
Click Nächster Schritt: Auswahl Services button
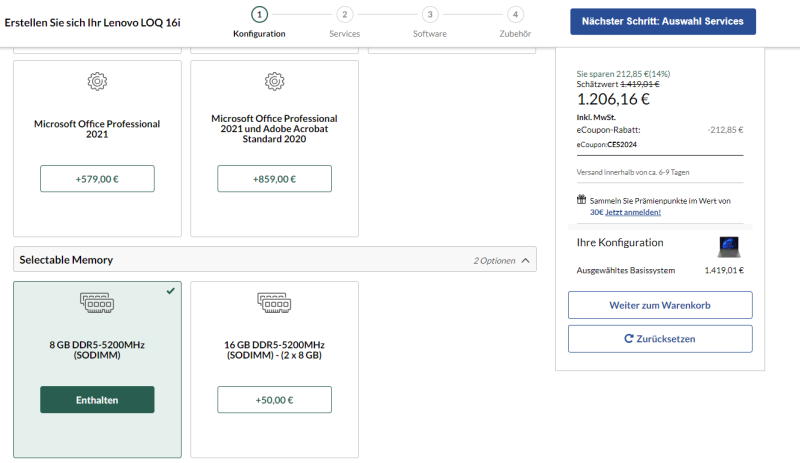(x=663, y=21)
